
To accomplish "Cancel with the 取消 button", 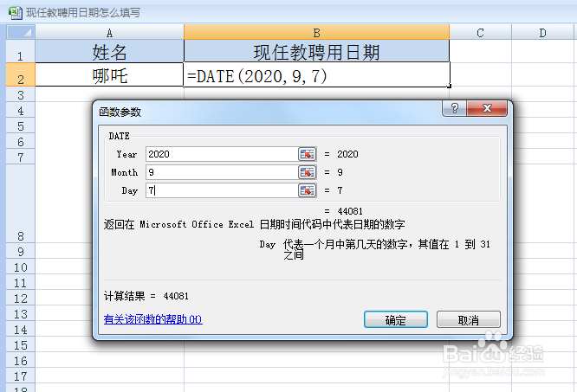I will (469, 319).
